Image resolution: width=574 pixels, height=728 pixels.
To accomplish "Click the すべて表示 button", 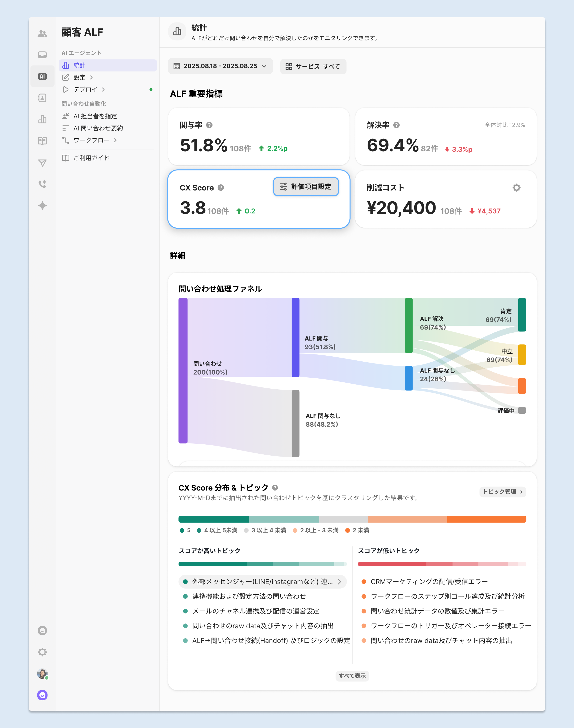I will point(352,676).
